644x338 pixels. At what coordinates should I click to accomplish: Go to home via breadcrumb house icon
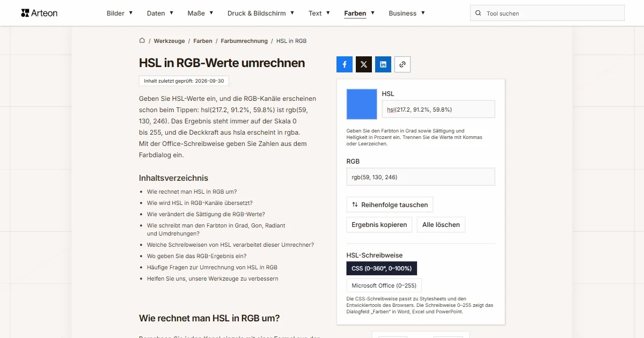(142, 41)
